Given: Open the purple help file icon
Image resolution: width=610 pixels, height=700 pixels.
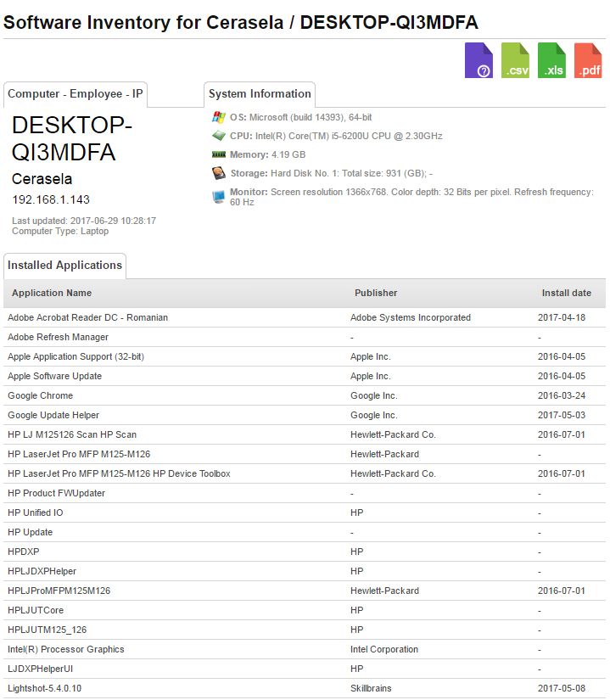Looking at the screenshot, I should coord(478,60).
